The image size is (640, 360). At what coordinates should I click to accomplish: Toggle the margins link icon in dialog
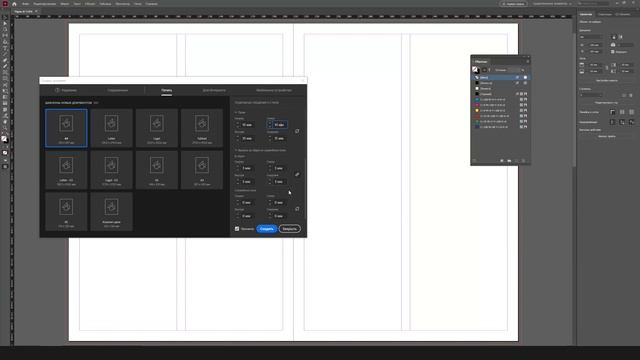point(297,131)
